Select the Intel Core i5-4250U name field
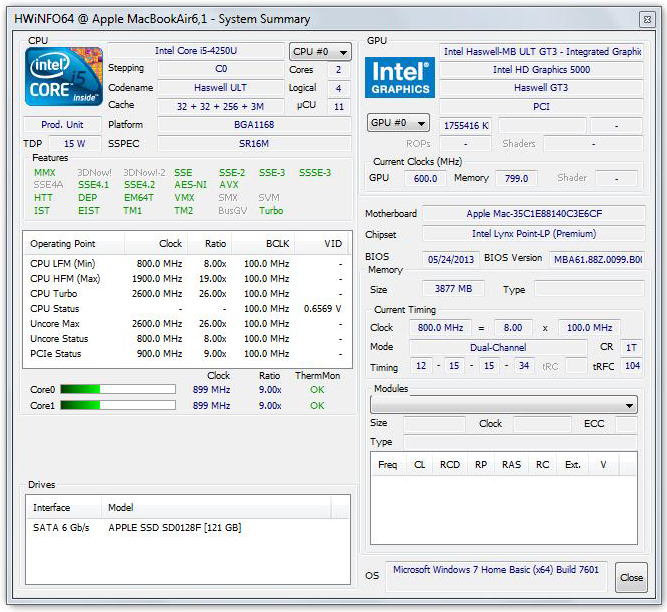 click(x=196, y=51)
